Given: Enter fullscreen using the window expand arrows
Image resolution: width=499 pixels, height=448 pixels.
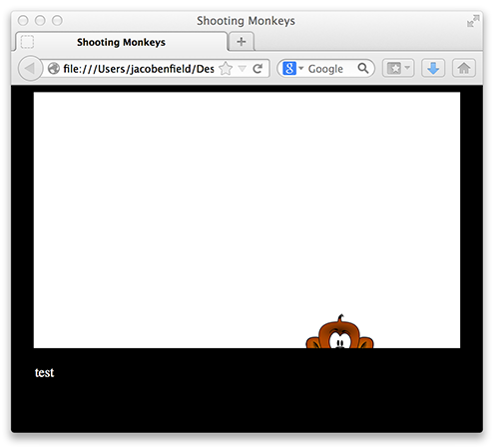Looking at the screenshot, I should (x=473, y=21).
